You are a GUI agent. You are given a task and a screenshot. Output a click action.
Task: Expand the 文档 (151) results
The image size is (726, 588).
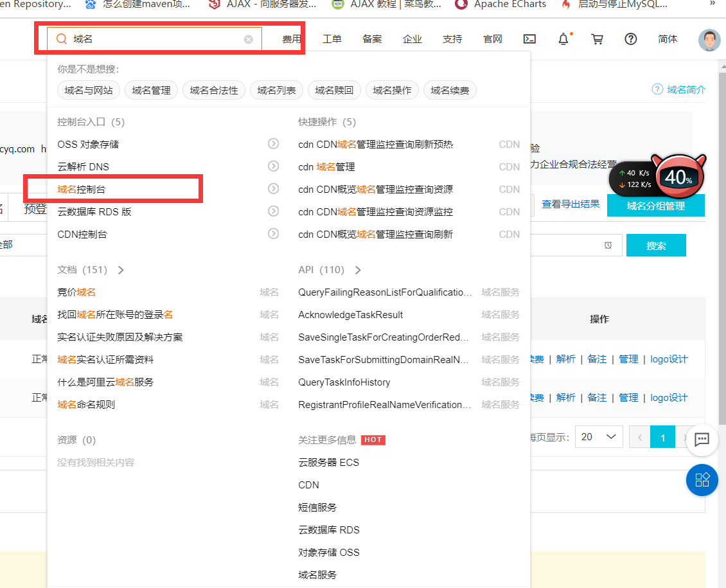pos(121,270)
